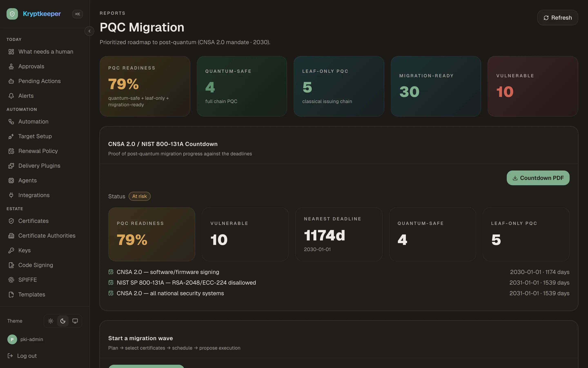Open the Certificate Authorities page

pyautogui.click(x=45, y=236)
